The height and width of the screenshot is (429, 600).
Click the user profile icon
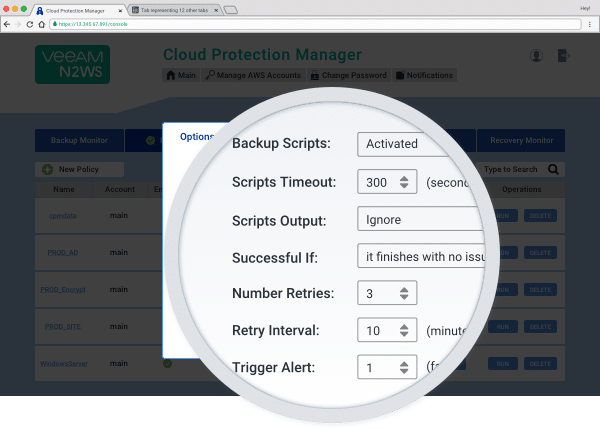[x=536, y=56]
